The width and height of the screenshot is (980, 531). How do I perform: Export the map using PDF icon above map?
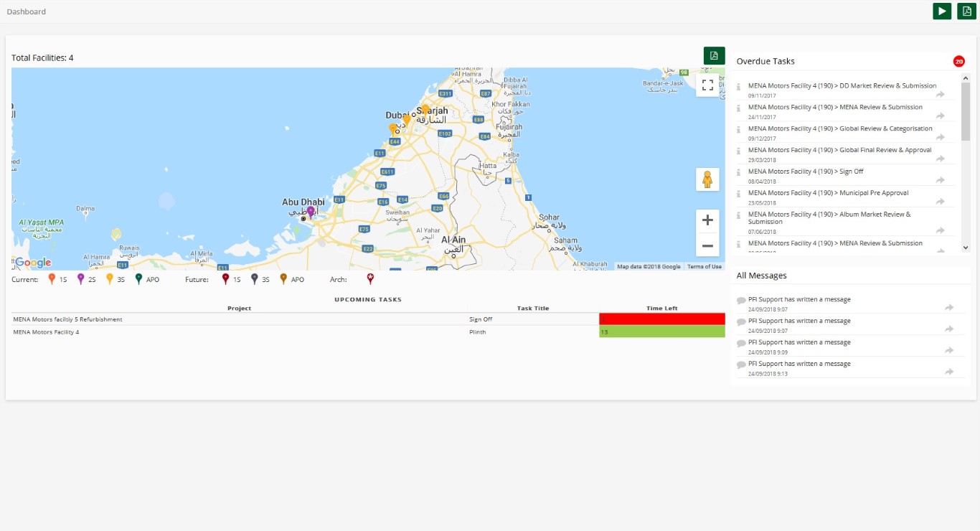pos(714,56)
